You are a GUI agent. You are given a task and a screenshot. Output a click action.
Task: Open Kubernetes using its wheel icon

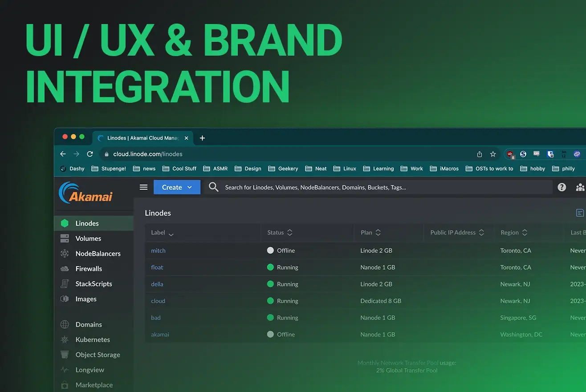click(x=65, y=339)
